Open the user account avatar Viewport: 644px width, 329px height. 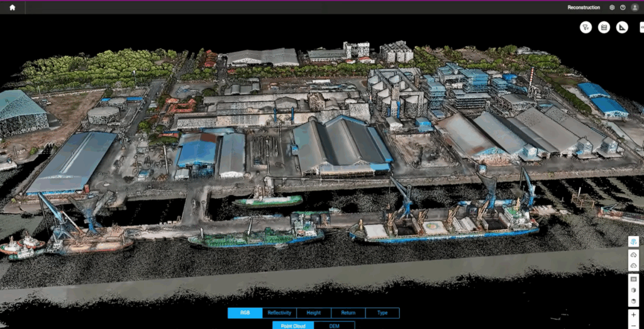pos(634,8)
